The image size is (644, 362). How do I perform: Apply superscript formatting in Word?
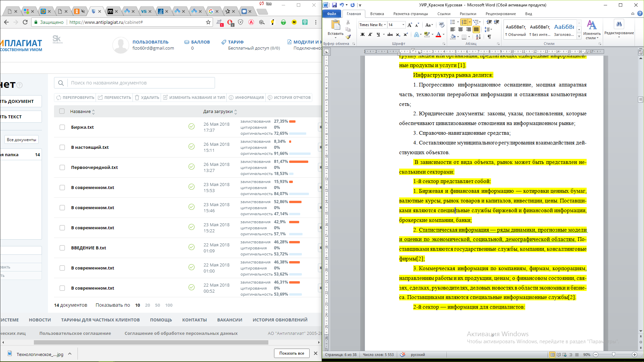[x=406, y=35]
